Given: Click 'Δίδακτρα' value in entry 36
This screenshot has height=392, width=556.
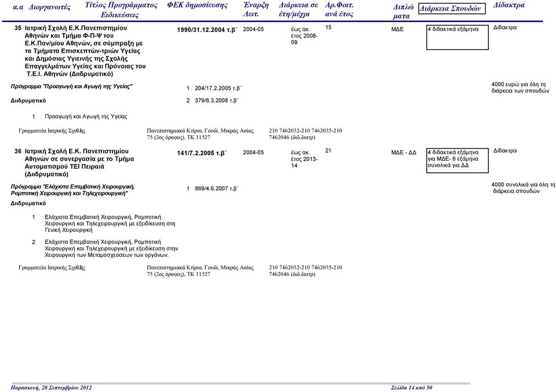Looking at the screenshot, I should coord(504,151).
